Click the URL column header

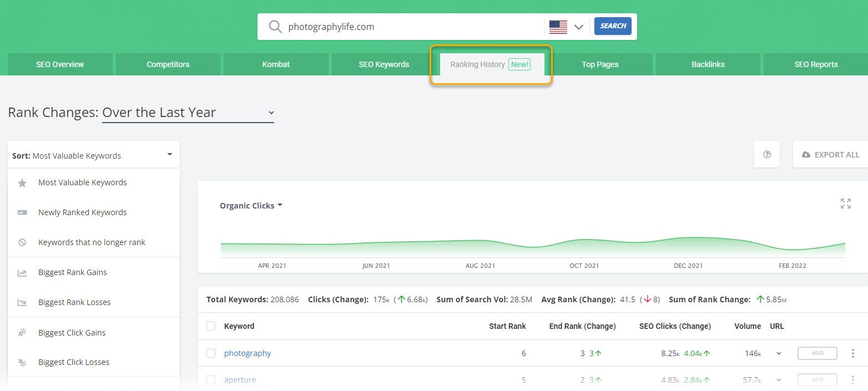click(x=777, y=326)
